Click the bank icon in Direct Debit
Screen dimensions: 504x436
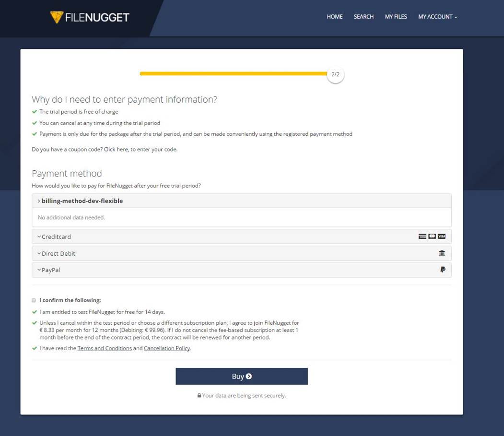pos(442,253)
